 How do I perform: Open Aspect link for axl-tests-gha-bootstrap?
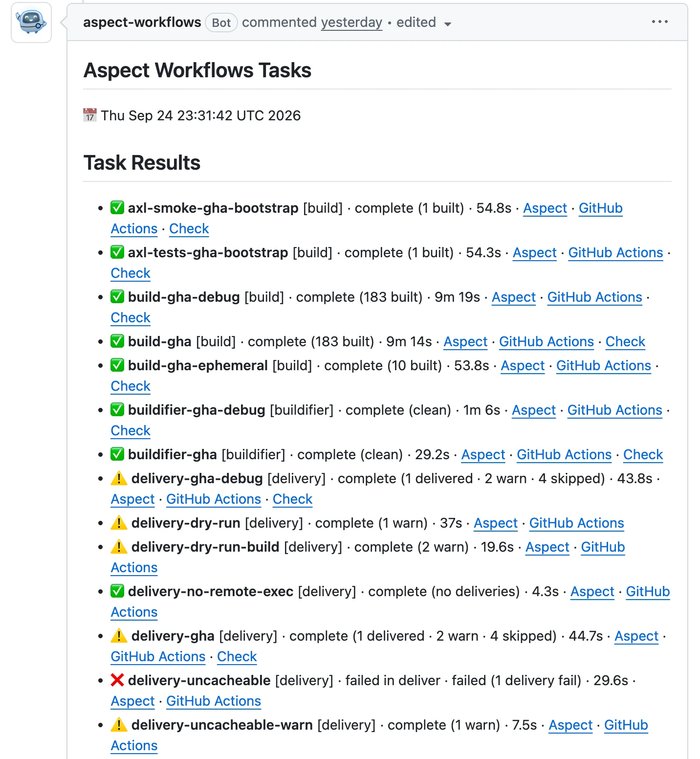534,253
